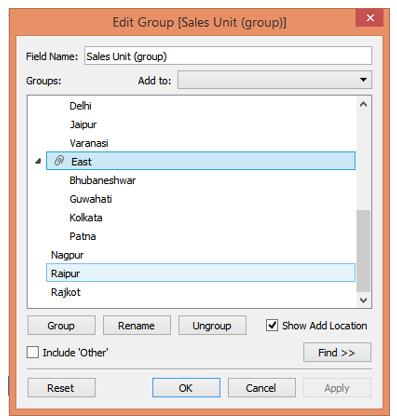Screen dimensions: 397x419
Task: Toggle Show Add Location checkbox
Action: (x=272, y=325)
